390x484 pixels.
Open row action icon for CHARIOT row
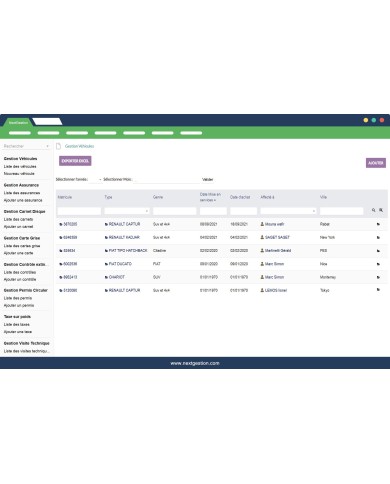(378, 277)
